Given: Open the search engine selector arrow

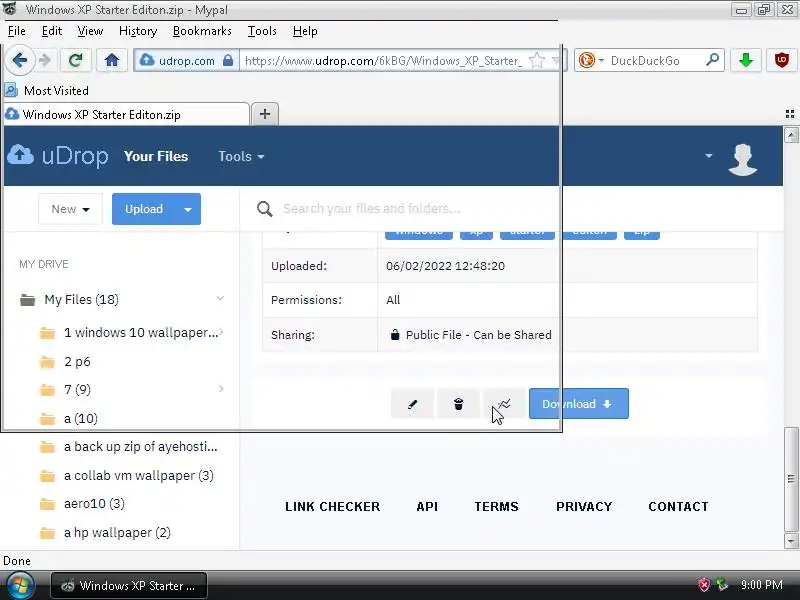Looking at the screenshot, I should [x=601, y=61].
